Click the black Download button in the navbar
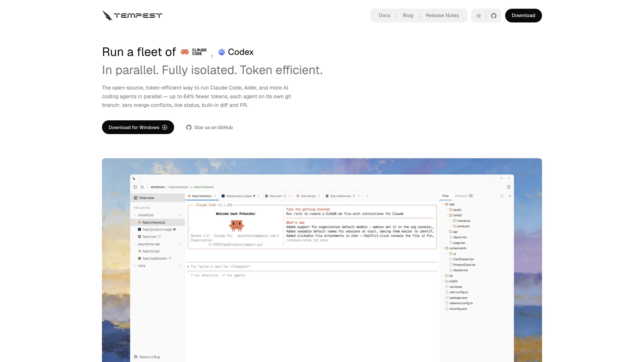Screen dimensions: 644x362 523,15
